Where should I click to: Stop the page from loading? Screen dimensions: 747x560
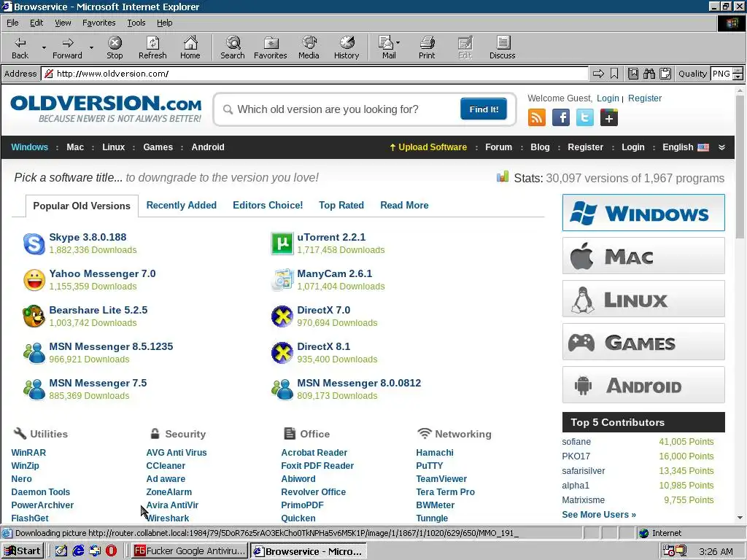tap(115, 47)
